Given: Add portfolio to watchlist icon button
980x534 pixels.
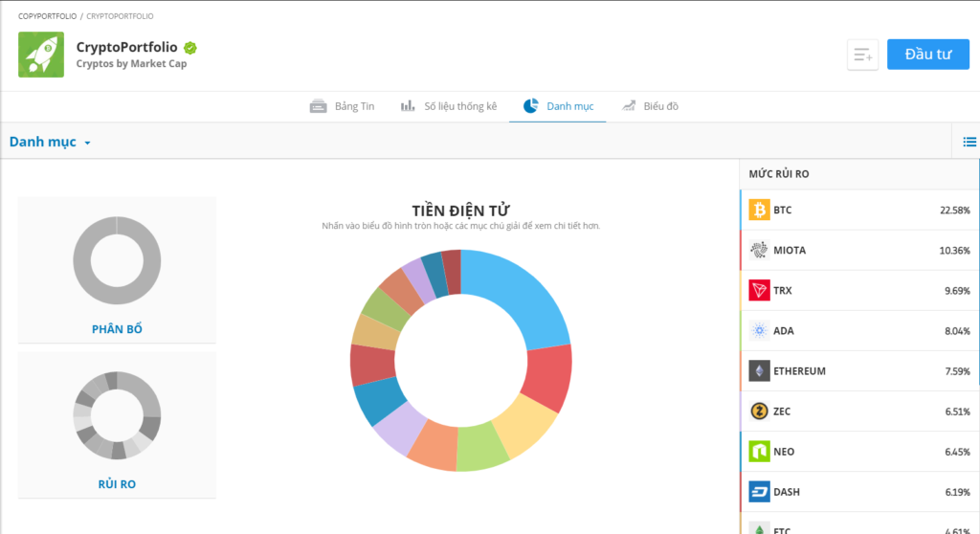Looking at the screenshot, I should click(862, 55).
